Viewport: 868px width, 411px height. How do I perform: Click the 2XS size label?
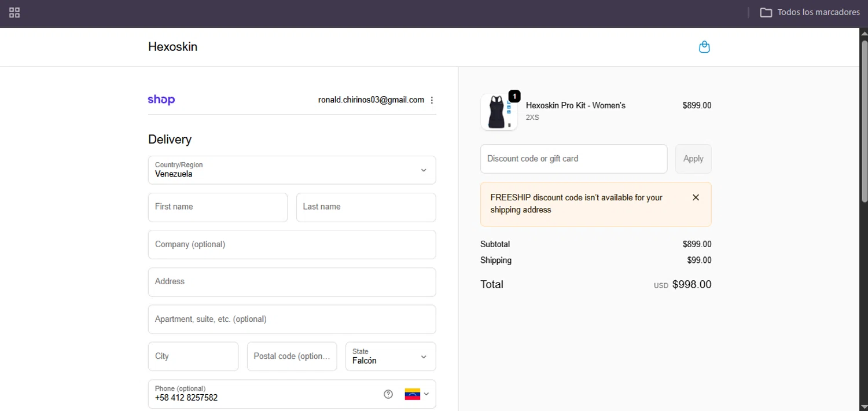pyautogui.click(x=532, y=118)
